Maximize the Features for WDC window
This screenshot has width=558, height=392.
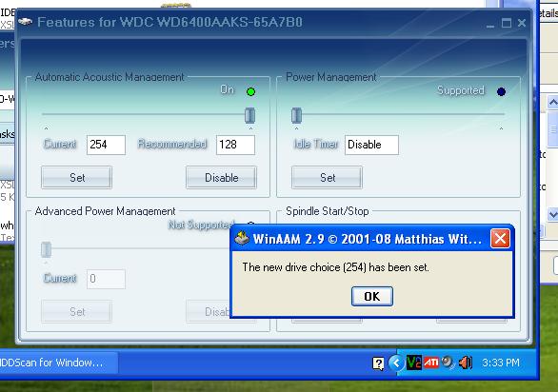[506, 23]
